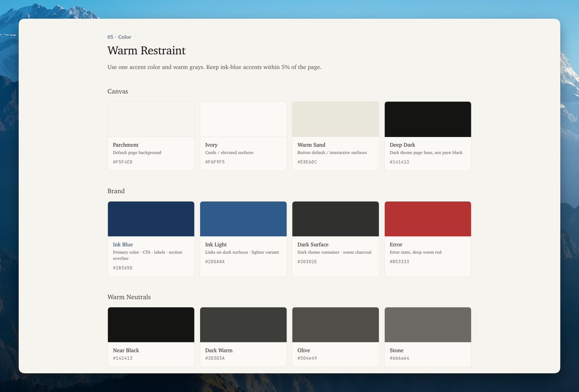Click the hex value #FAF9F5
579x392 pixels.
[215, 162]
